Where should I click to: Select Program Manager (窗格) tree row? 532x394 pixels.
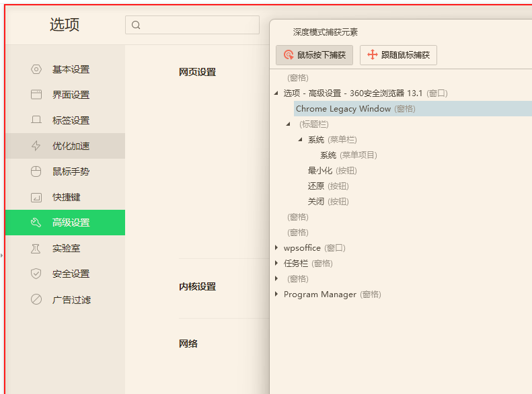[332, 294]
